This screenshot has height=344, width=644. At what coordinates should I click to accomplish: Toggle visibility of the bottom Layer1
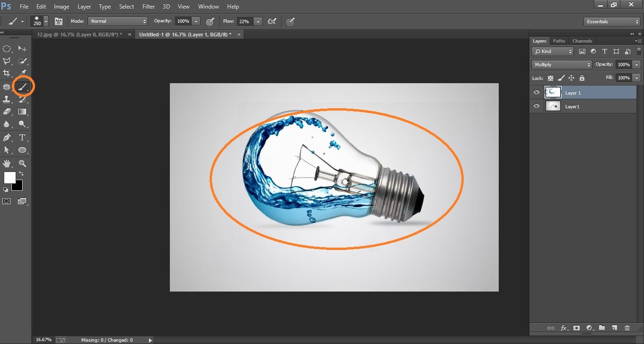tap(536, 106)
